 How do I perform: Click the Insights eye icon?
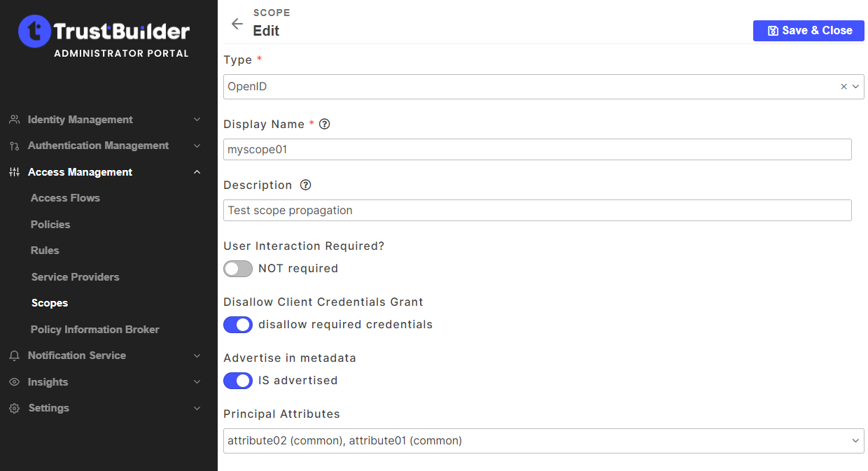[x=14, y=382]
